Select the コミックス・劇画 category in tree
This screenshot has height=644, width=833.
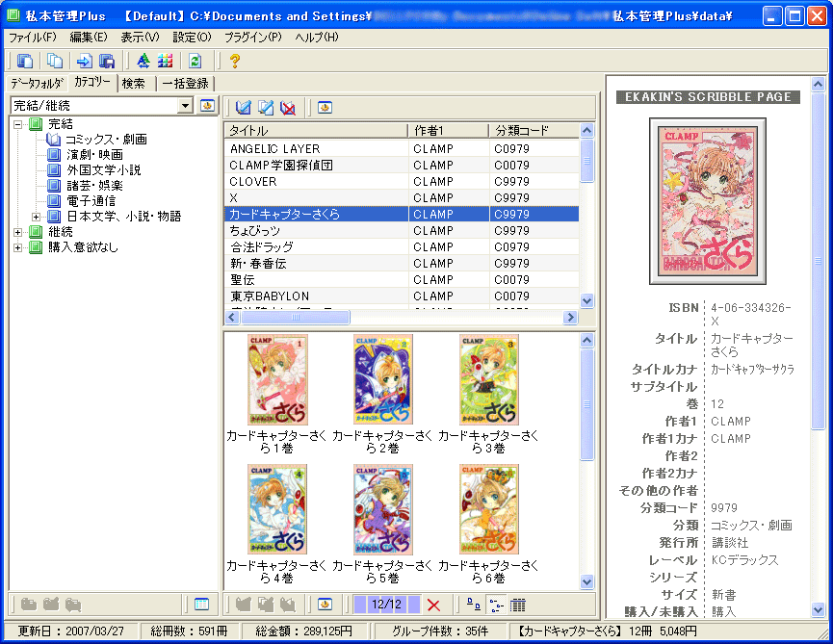coord(106,140)
